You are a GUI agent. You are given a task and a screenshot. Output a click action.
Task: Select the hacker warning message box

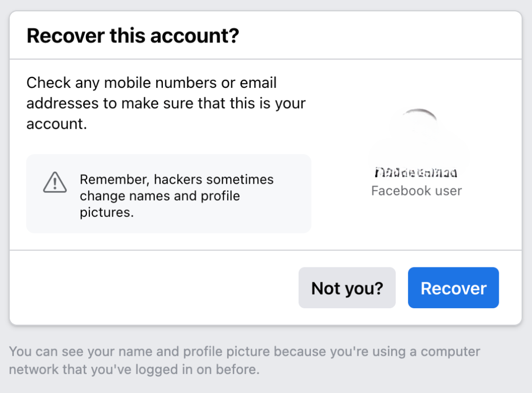point(168,193)
